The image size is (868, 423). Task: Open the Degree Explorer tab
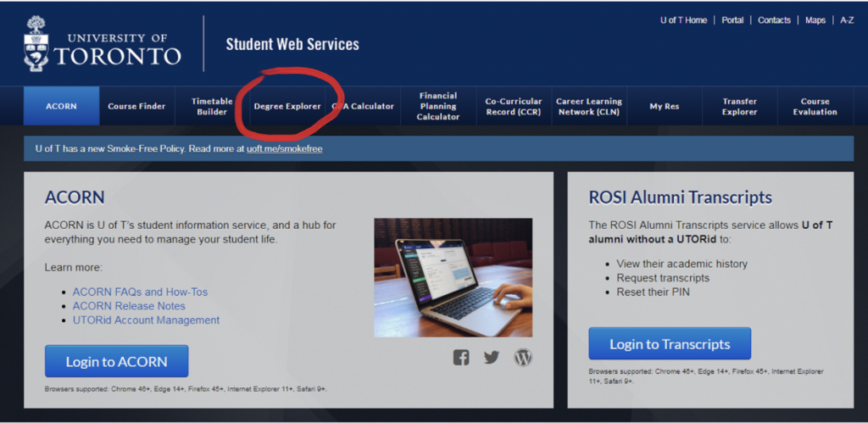[287, 107]
